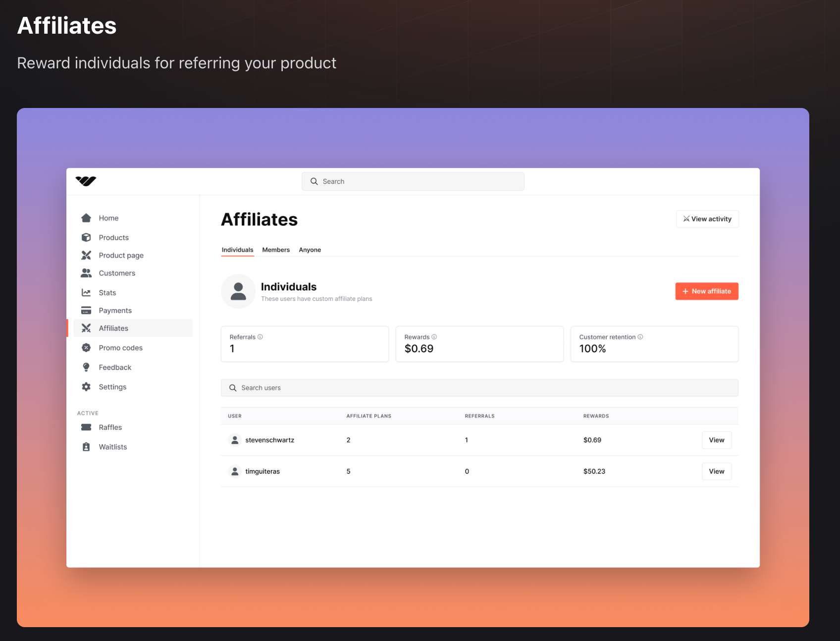Click the Rewards $0.69 stat card
Screen dimensions: 840x641
coord(479,344)
